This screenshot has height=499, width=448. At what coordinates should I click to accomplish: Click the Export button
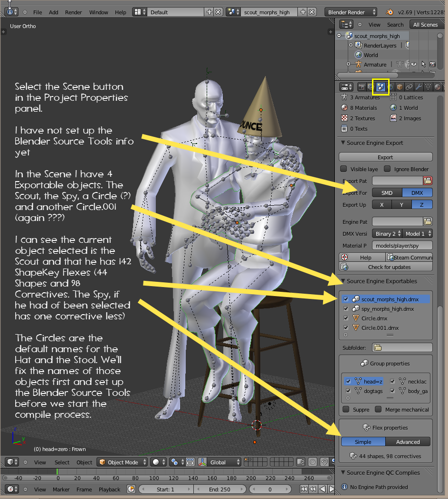pyautogui.click(x=386, y=157)
